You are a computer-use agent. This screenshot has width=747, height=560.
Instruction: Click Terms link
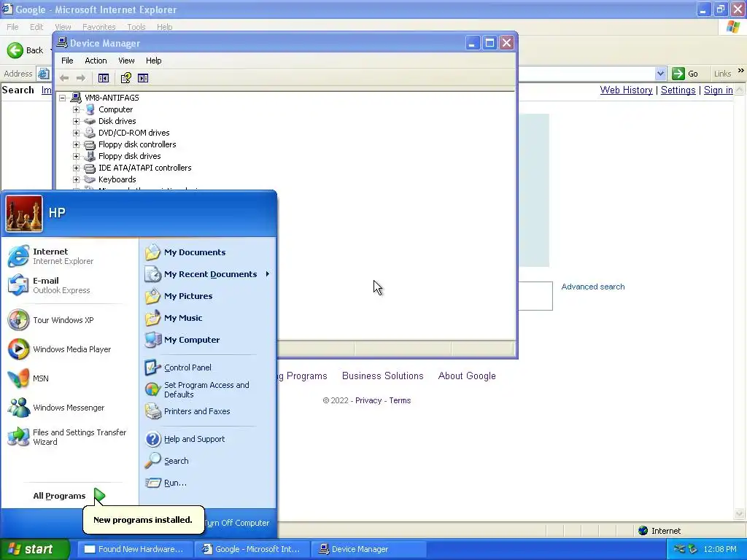[400, 400]
